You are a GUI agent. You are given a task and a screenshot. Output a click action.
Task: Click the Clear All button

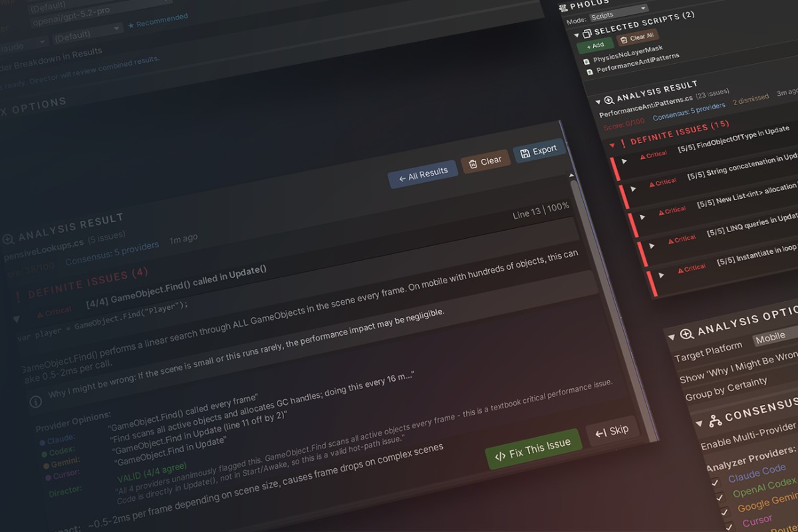(636, 37)
